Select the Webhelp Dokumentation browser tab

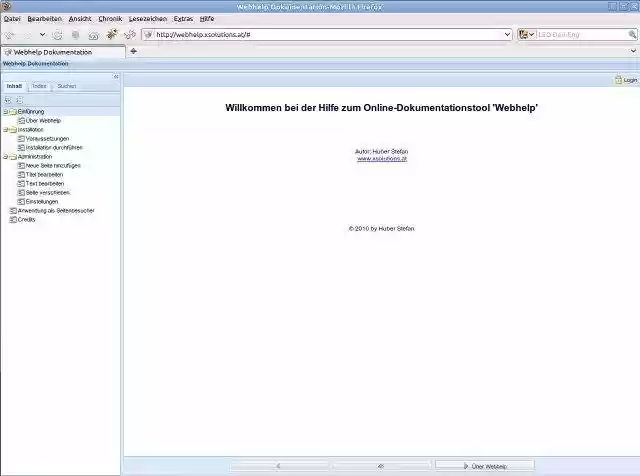pos(63,52)
